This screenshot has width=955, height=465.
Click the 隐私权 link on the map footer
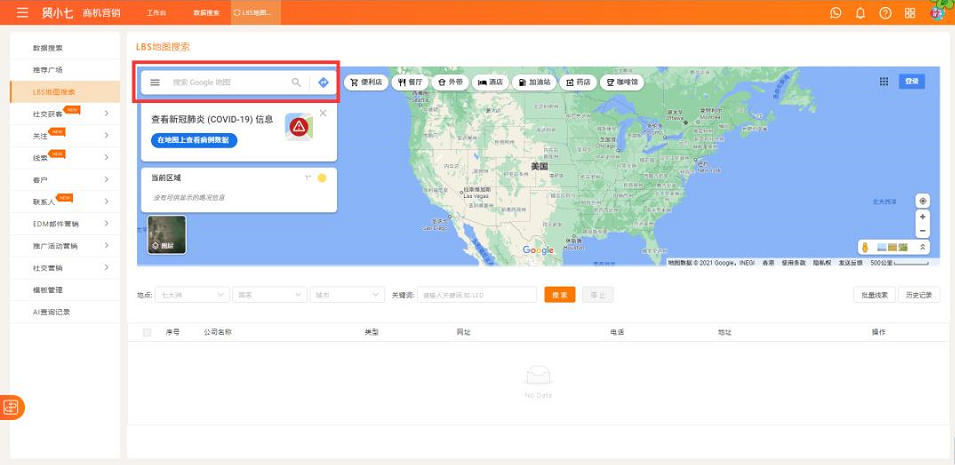(x=822, y=263)
